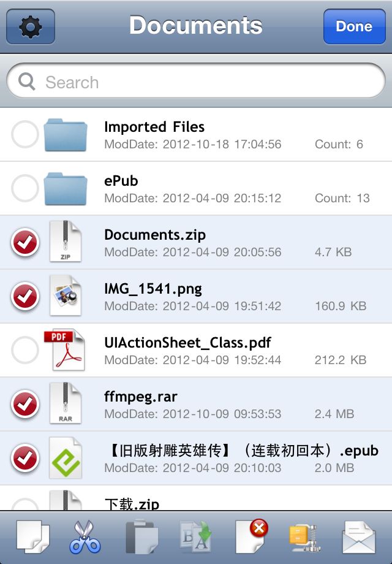Tap the paste clipboard icon
Screen dimensions: 392x564
[x=141, y=536]
